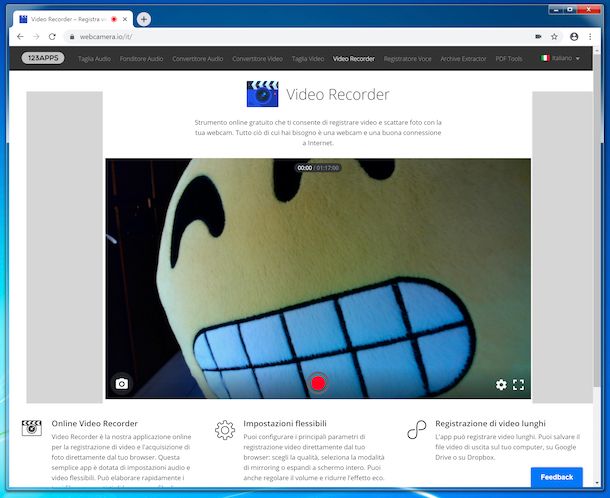Open the Chrome three-dot menu
Image resolution: width=610 pixels, height=498 pixels.
coord(590,37)
